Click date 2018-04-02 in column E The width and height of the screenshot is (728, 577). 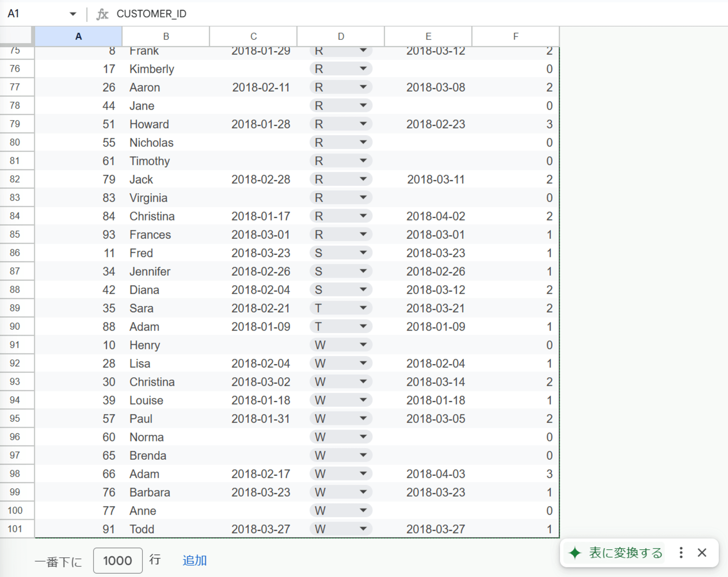tap(436, 216)
